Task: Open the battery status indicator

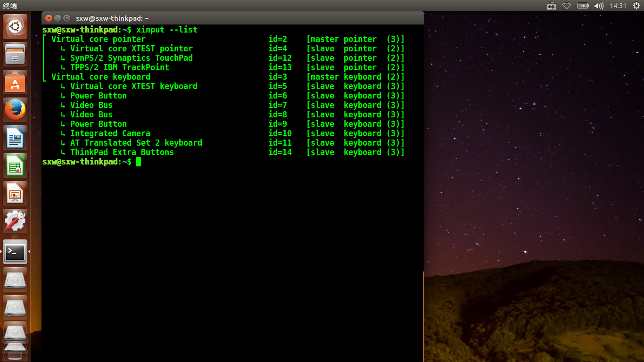Action: (583, 6)
